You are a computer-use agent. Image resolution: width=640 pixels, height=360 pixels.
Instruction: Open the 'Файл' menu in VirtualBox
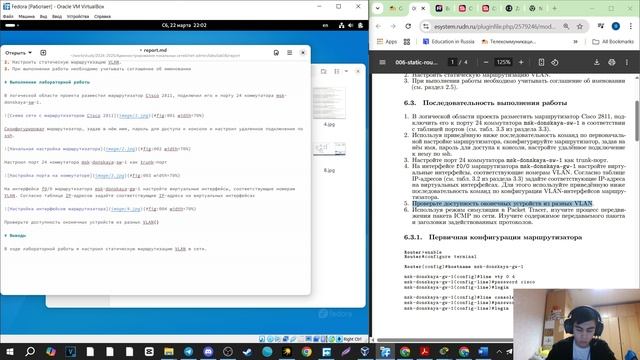(x=8, y=17)
